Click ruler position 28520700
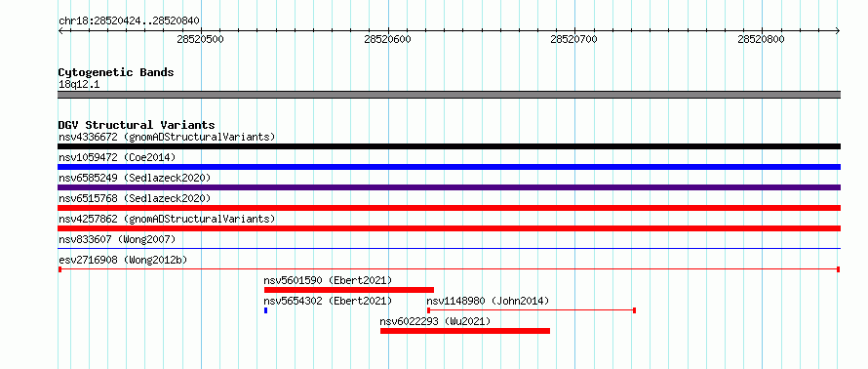The image size is (868, 369). click(x=574, y=39)
